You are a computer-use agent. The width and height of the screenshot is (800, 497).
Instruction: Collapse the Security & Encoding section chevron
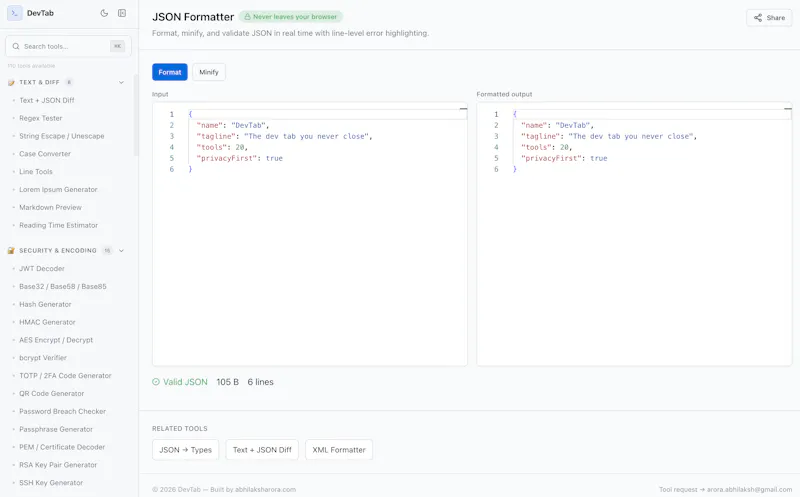pyautogui.click(x=121, y=251)
